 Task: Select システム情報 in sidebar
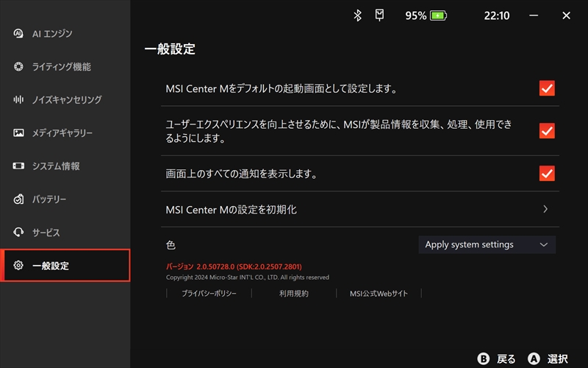point(56,166)
